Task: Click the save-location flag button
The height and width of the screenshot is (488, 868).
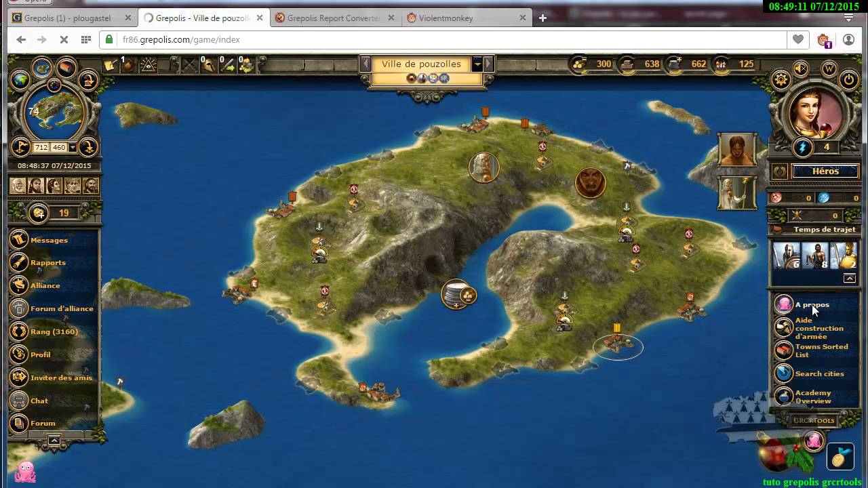Action: point(20,146)
